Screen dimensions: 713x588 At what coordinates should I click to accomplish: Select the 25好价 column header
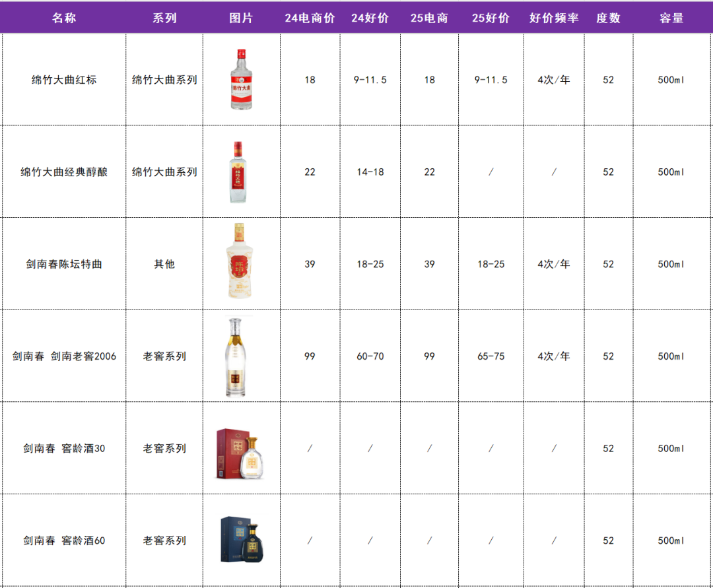coord(491,18)
